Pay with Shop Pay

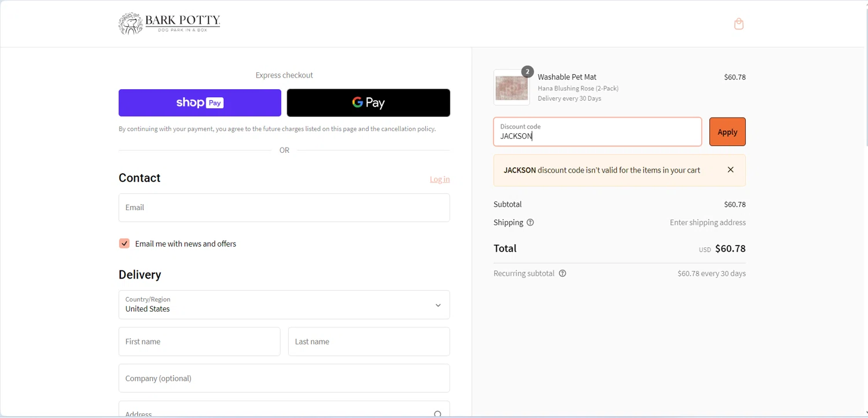coord(200,102)
